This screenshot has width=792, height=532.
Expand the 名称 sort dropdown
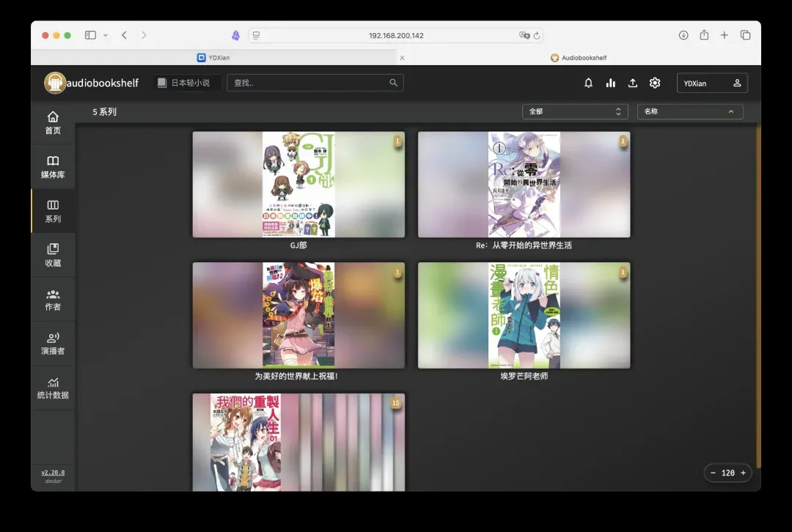pyautogui.click(x=689, y=111)
